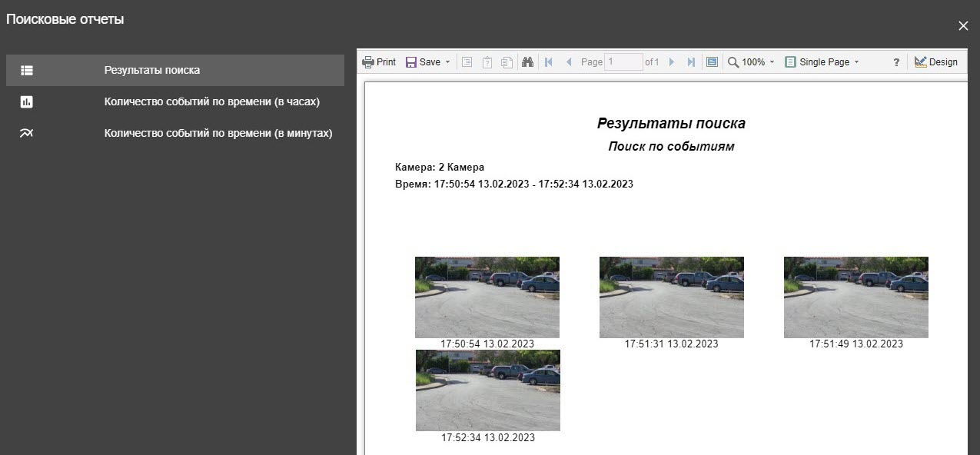980x455 pixels.
Task: Close the Поисковые отчеты window
Action: pos(963,26)
